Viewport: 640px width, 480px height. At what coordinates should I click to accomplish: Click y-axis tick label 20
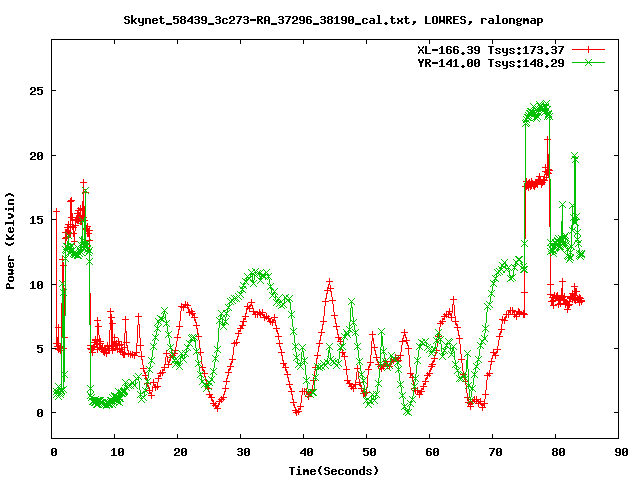click(36, 156)
